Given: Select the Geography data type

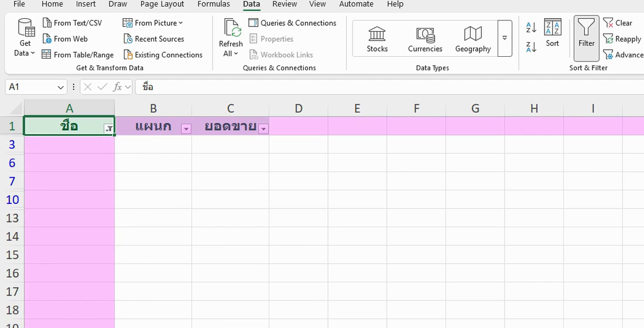Looking at the screenshot, I should (x=472, y=39).
